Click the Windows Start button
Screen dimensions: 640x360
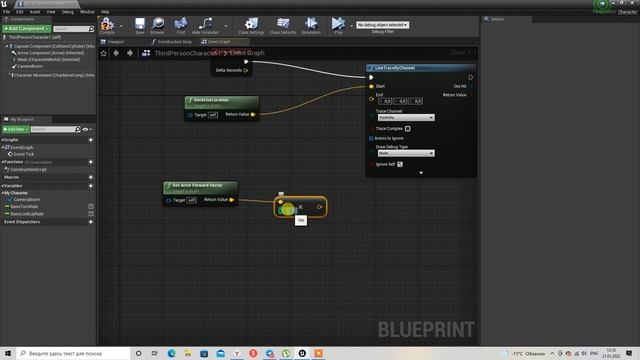tap(8, 353)
